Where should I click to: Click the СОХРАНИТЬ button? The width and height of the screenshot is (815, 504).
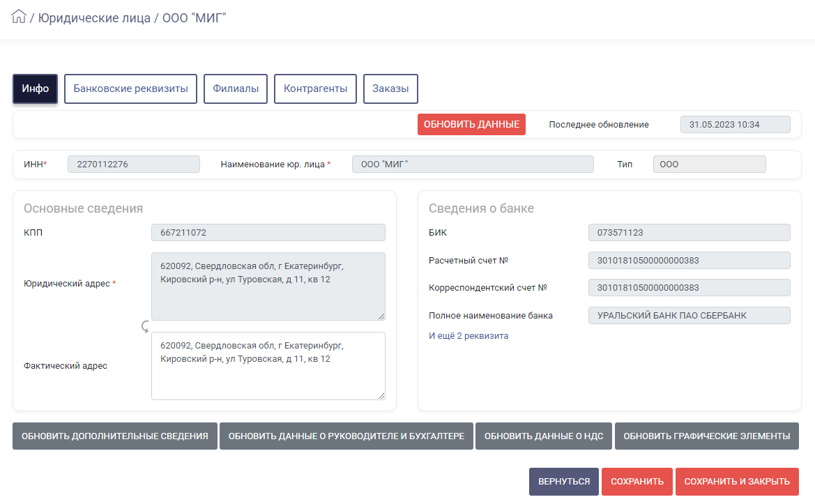[637, 482]
